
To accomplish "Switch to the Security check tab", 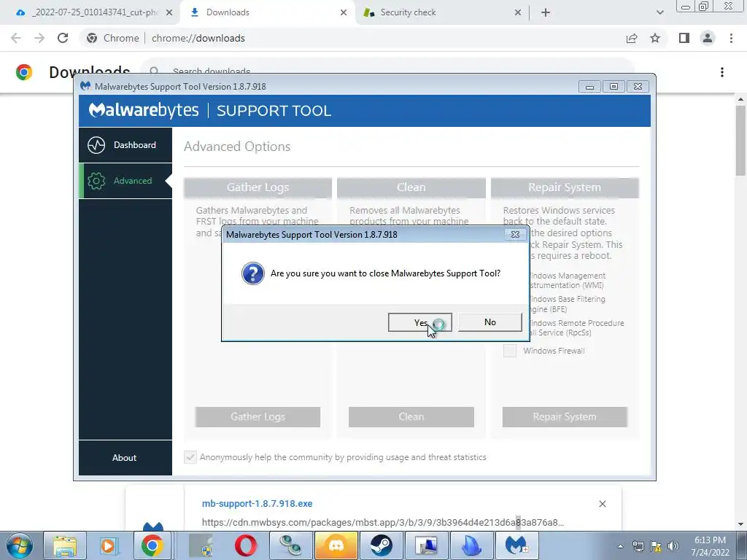I will click(x=442, y=12).
